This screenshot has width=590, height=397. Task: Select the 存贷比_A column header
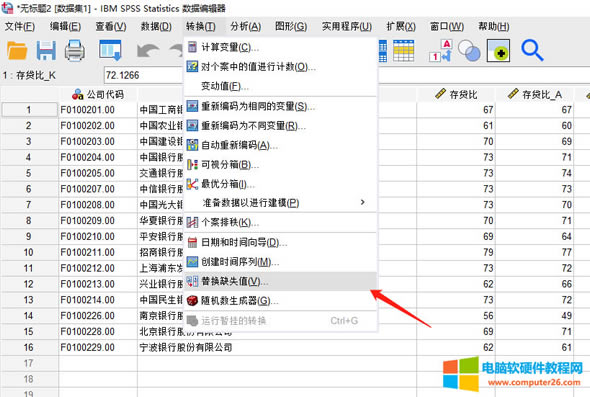[x=534, y=94]
